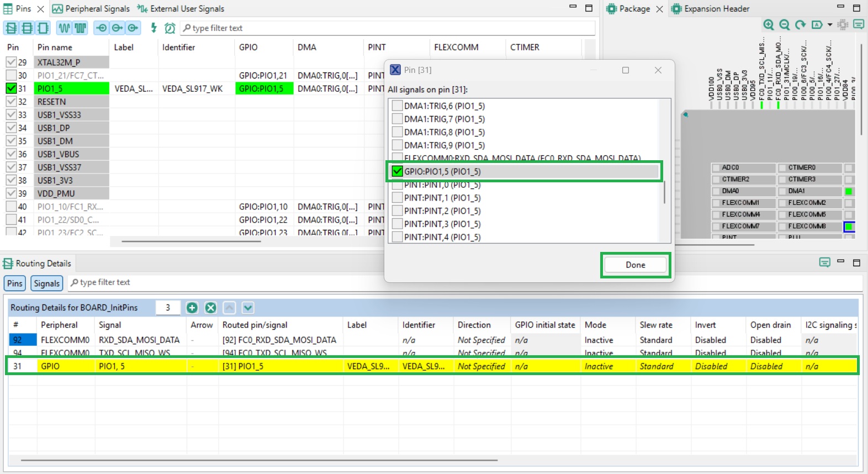This screenshot has height=474, width=868.
Task: Uncheck the GPIO:PIO1,5 (PIO1_5) signal checkbox
Action: tap(397, 171)
